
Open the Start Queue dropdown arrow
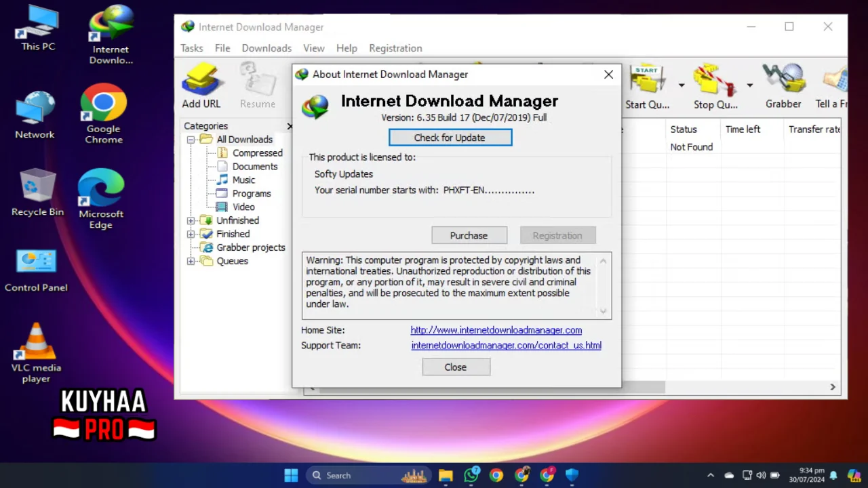(x=682, y=85)
